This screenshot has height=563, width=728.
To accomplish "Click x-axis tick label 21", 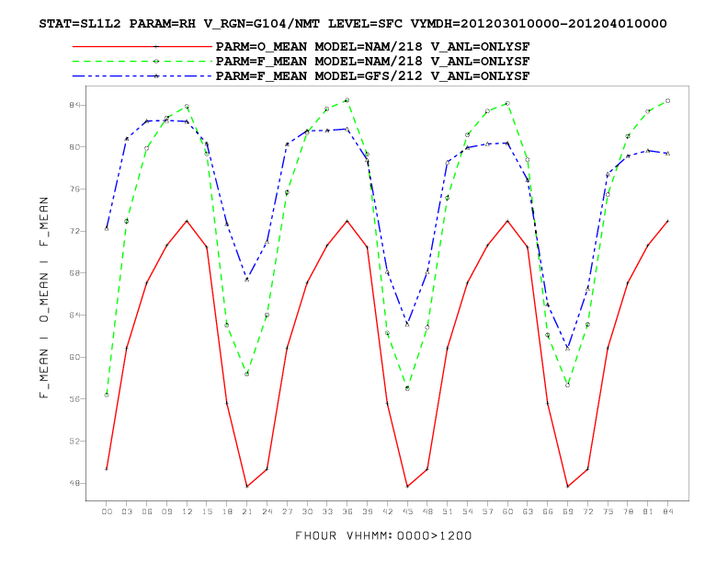I will (247, 511).
